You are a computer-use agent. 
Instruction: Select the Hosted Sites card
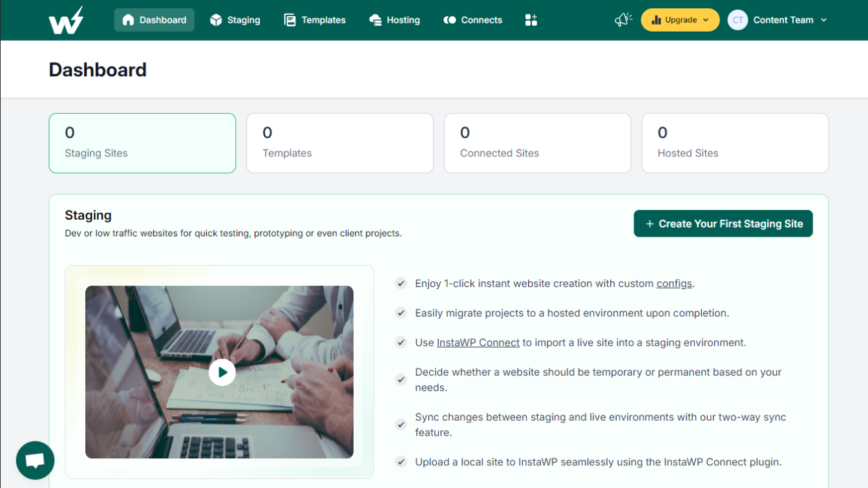735,143
